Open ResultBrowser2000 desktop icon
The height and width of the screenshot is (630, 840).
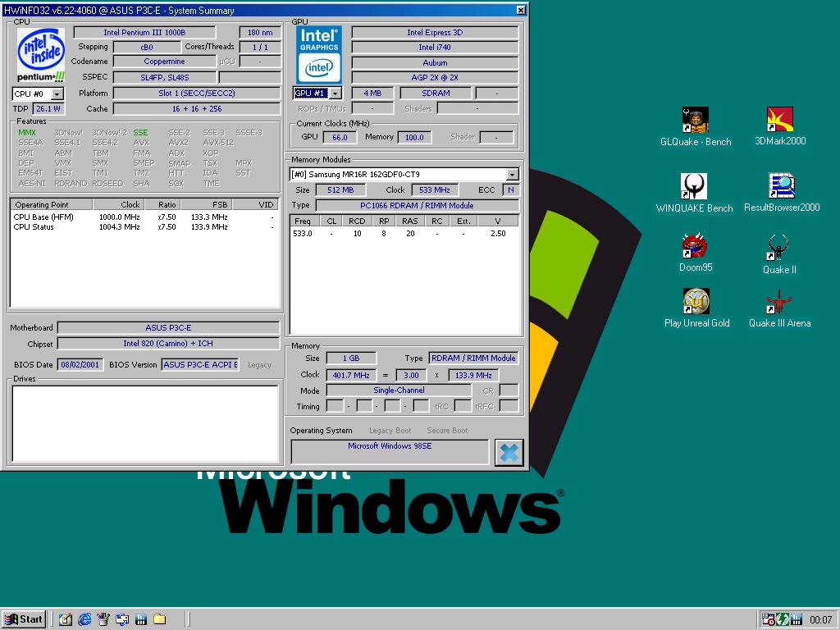(x=782, y=193)
